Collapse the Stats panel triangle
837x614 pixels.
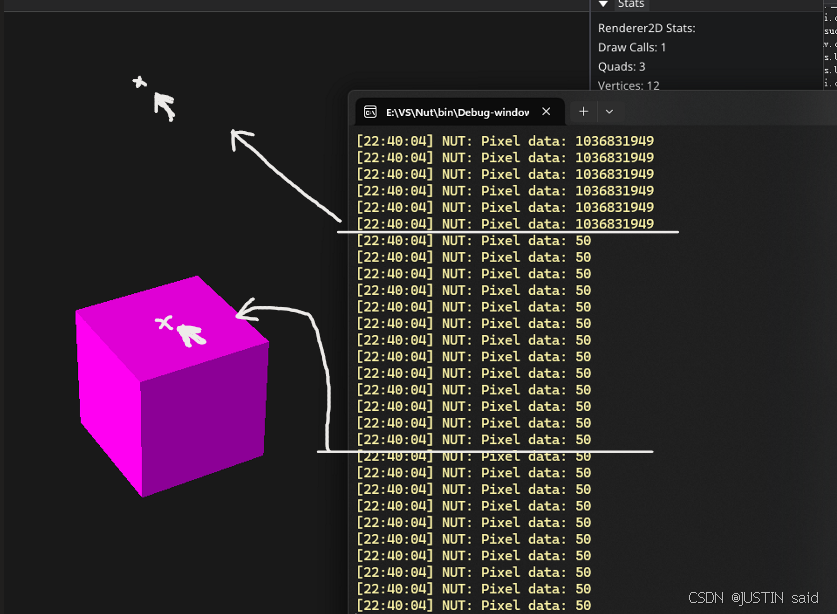(x=603, y=5)
